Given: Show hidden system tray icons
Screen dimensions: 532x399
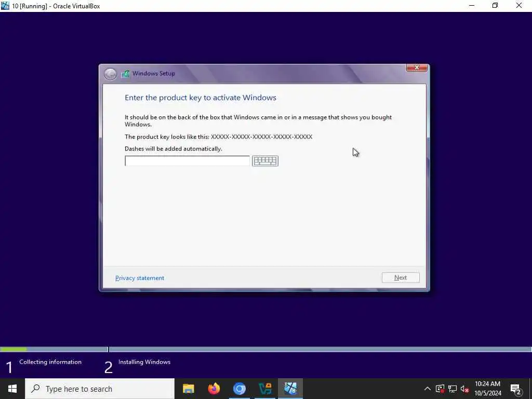Looking at the screenshot, I should pos(427,389).
